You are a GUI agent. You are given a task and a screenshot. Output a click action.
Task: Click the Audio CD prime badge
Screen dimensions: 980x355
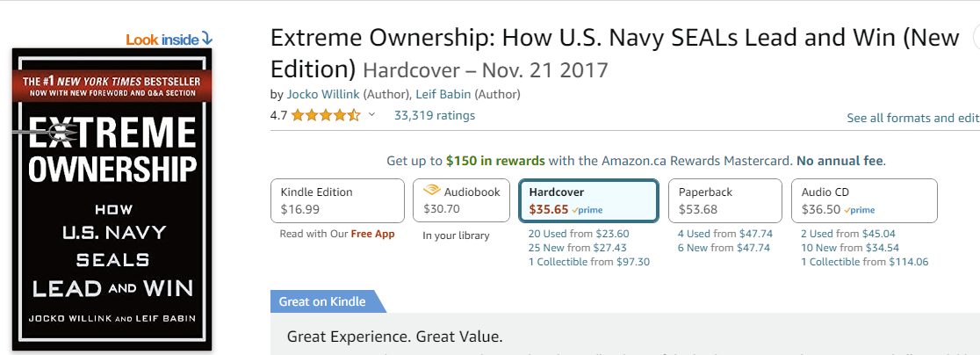pos(860,210)
